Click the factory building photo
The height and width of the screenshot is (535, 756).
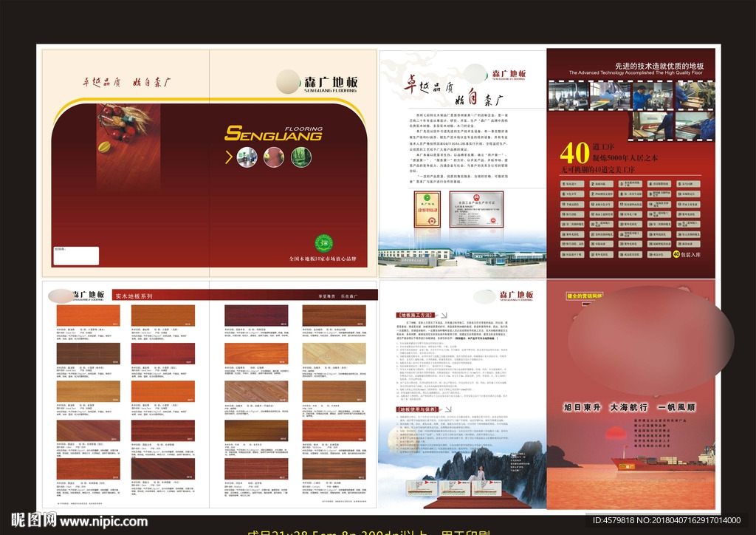pos(462,256)
